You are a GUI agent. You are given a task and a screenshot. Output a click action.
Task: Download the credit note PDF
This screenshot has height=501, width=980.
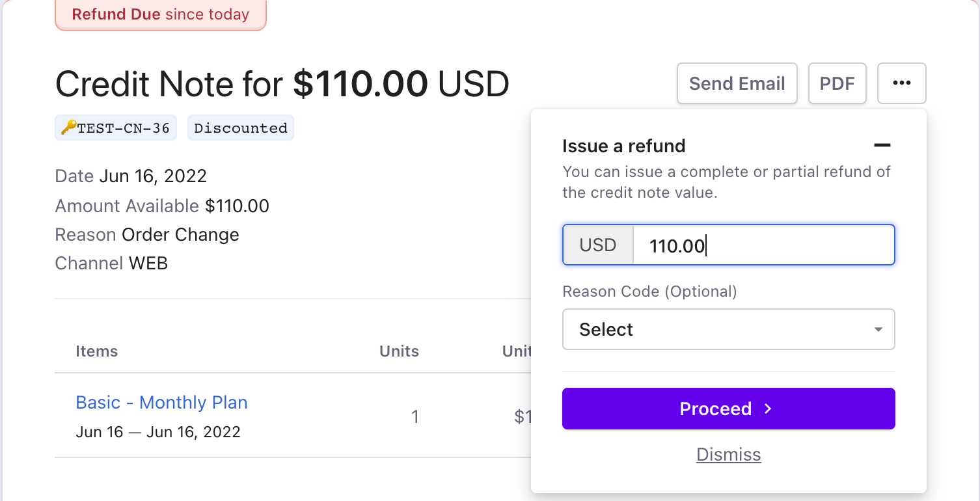coord(837,83)
